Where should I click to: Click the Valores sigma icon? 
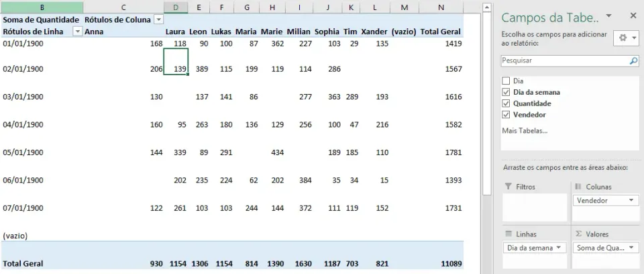coord(578,234)
